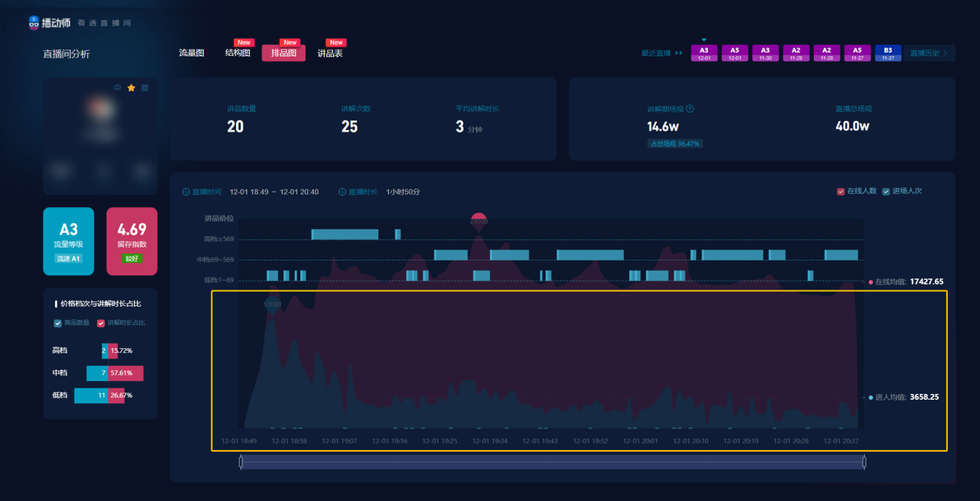Click the double-arrow icon after 最近直播
This screenshot has width=980, height=501.
679,53
